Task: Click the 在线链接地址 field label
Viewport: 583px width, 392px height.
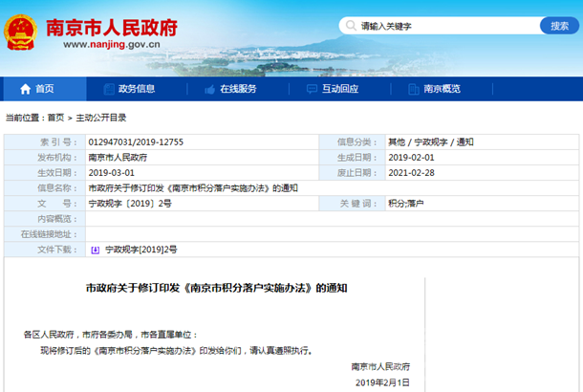Action: pyautogui.click(x=49, y=234)
